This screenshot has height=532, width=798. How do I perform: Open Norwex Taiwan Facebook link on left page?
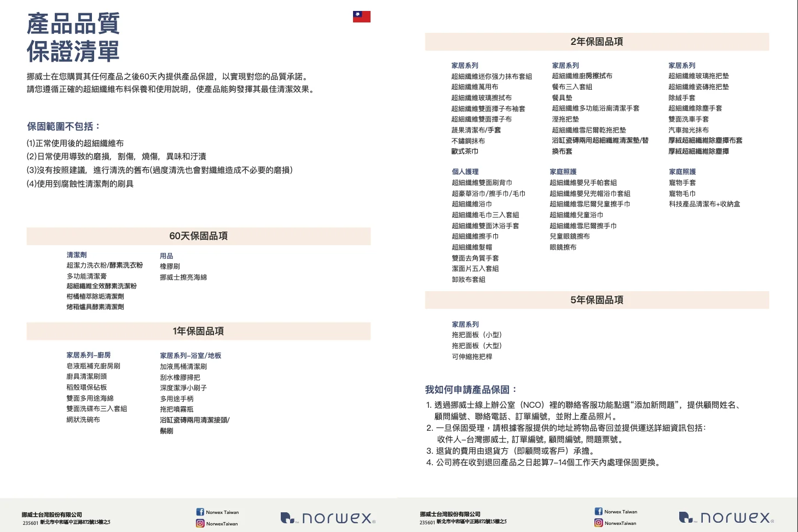222,512
